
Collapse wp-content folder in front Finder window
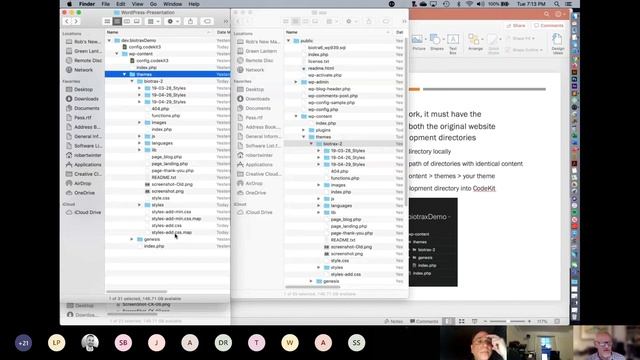[x=117, y=54]
